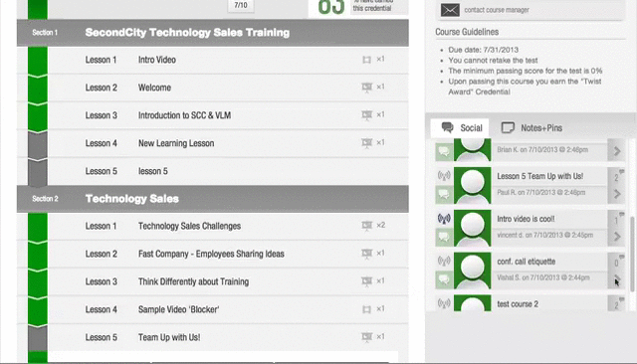Click presentation icon on Think Differently about Training

pos(367,281)
